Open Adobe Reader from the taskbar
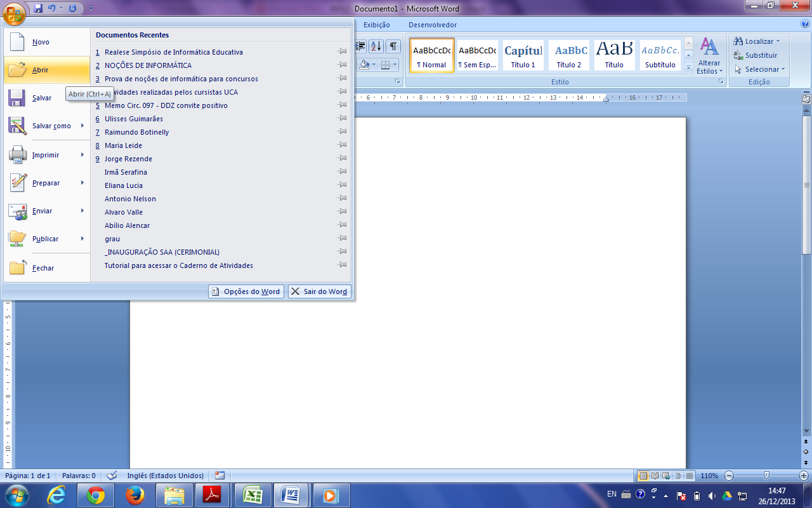Image resolution: width=812 pixels, height=508 pixels. [212, 495]
